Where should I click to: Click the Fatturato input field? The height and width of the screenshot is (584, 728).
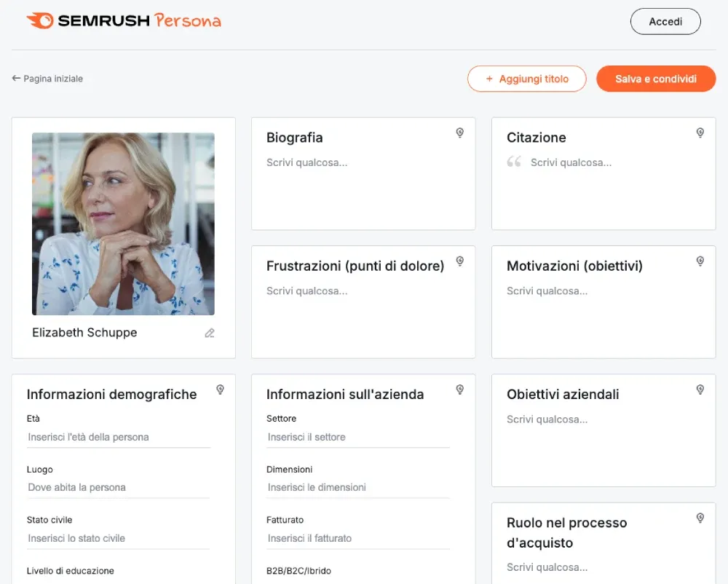pos(358,539)
